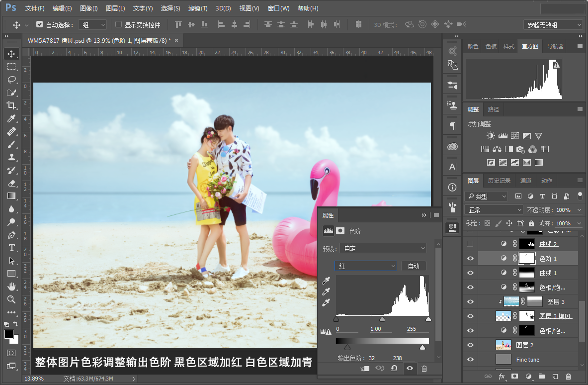The width and height of the screenshot is (588, 385).
Task: Hide the 曲线 1 layer
Action: pyautogui.click(x=470, y=273)
